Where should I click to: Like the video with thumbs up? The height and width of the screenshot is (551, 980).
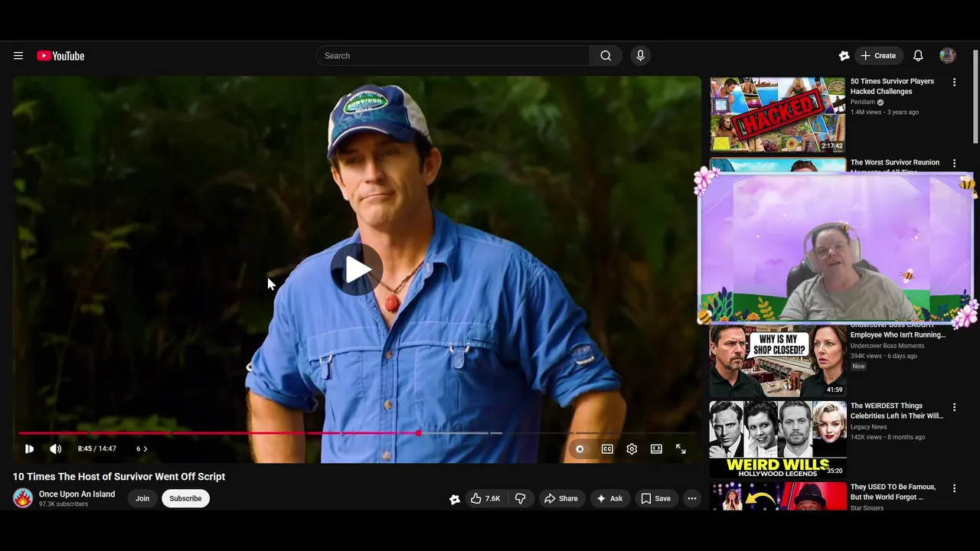pos(485,498)
